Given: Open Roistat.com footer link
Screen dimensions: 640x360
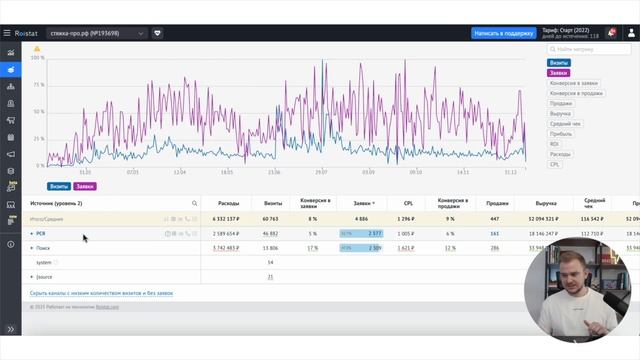Looking at the screenshot, I should (107, 307).
